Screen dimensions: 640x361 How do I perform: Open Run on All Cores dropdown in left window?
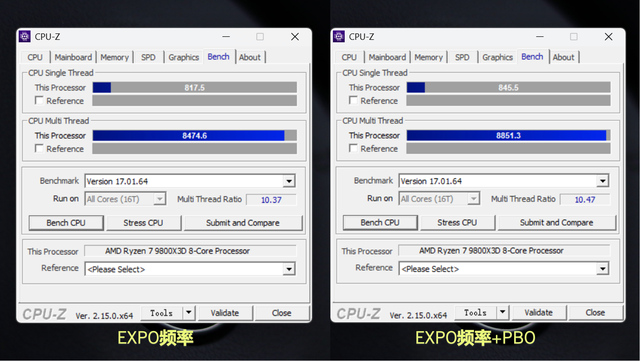(x=125, y=199)
